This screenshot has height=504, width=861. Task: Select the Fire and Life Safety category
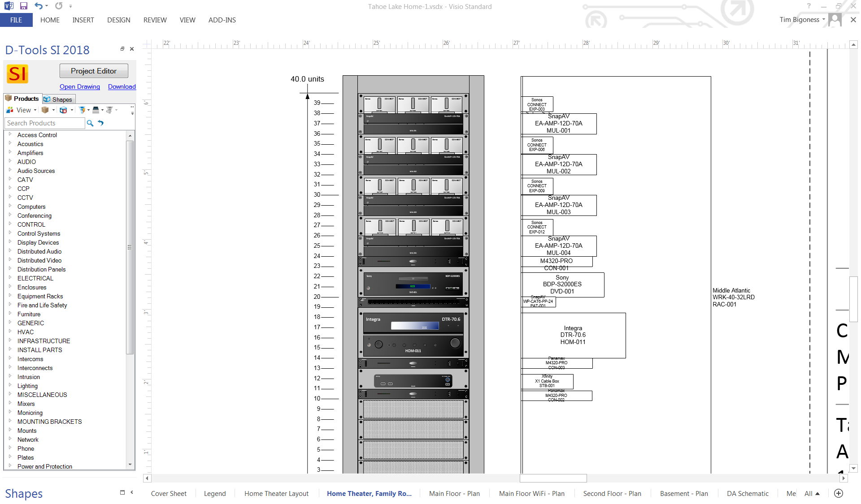click(42, 305)
